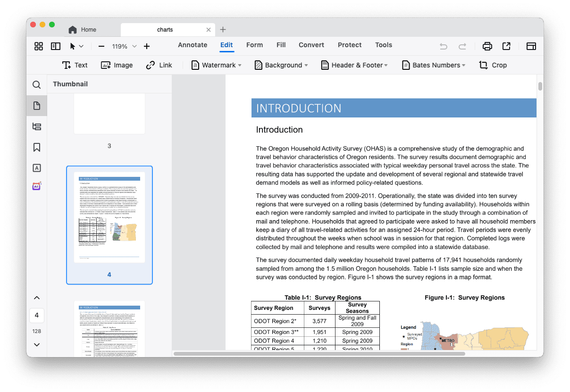Click the page number field showing 4
Screen dimensions: 570x392
point(36,315)
